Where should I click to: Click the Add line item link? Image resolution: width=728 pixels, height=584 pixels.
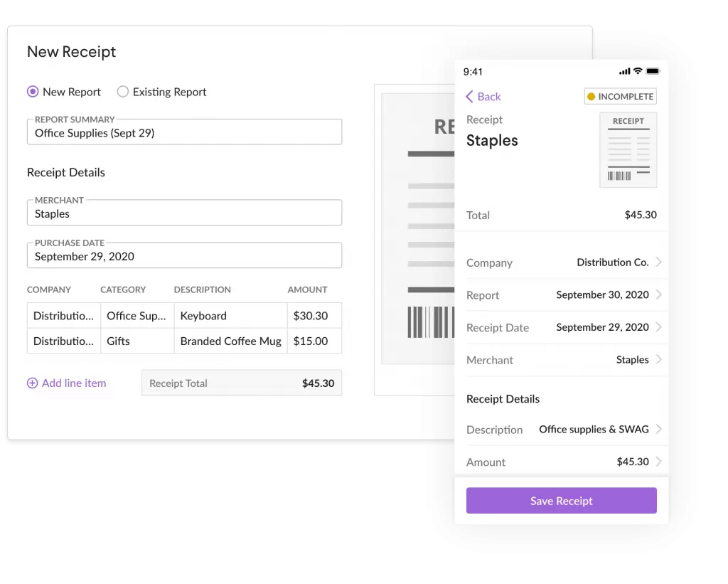pyautogui.click(x=74, y=383)
